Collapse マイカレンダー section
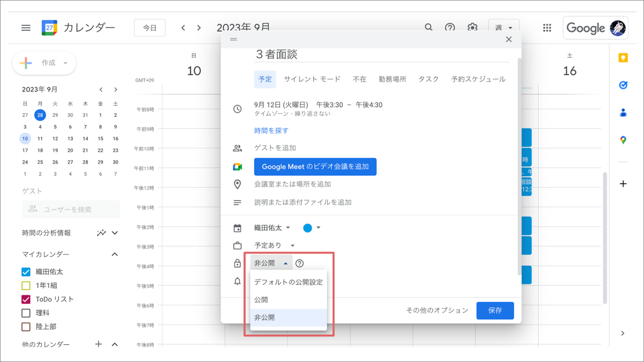The image size is (644, 362). tap(115, 254)
